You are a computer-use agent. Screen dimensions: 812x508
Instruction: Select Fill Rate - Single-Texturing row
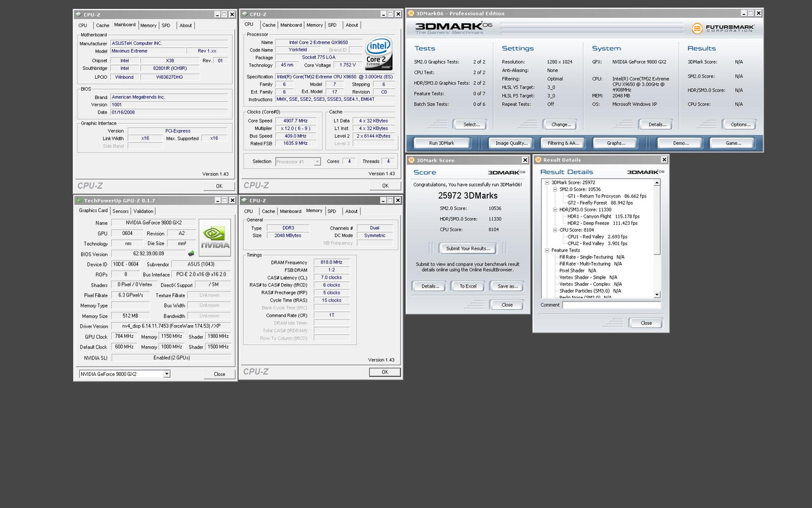pos(592,257)
